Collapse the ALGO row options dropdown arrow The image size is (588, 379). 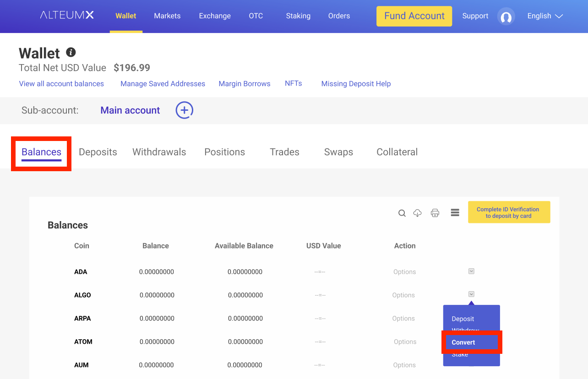pyautogui.click(x=471, y=294)
